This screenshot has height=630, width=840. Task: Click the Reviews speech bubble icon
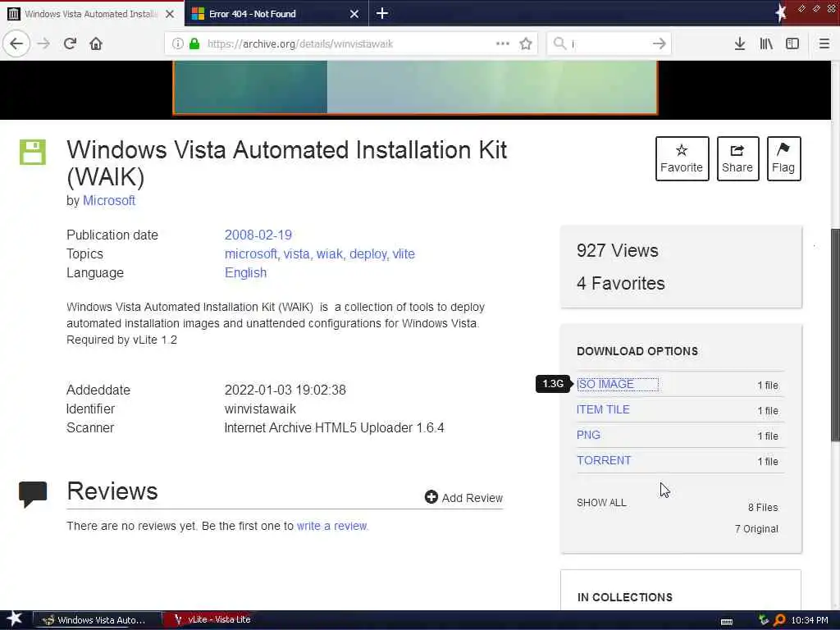(x=33, y=495)
